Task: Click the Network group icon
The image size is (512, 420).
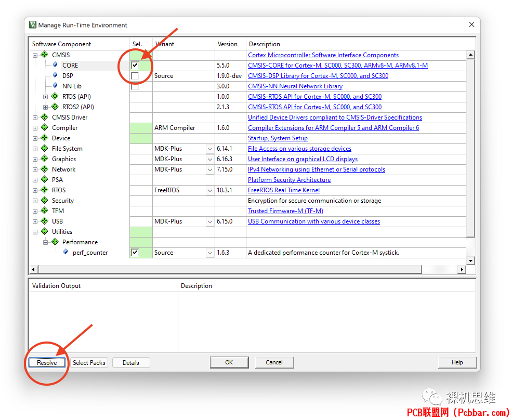Action: [45, 169]
